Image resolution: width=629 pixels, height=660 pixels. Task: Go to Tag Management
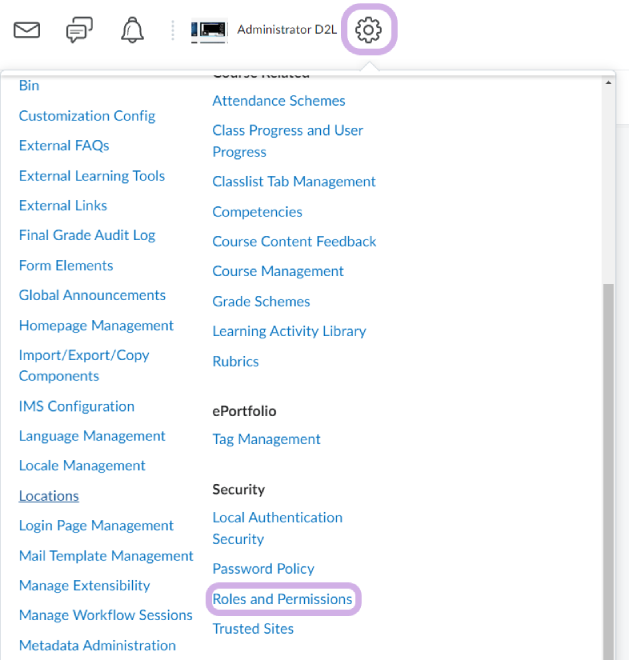pos(266,439)
